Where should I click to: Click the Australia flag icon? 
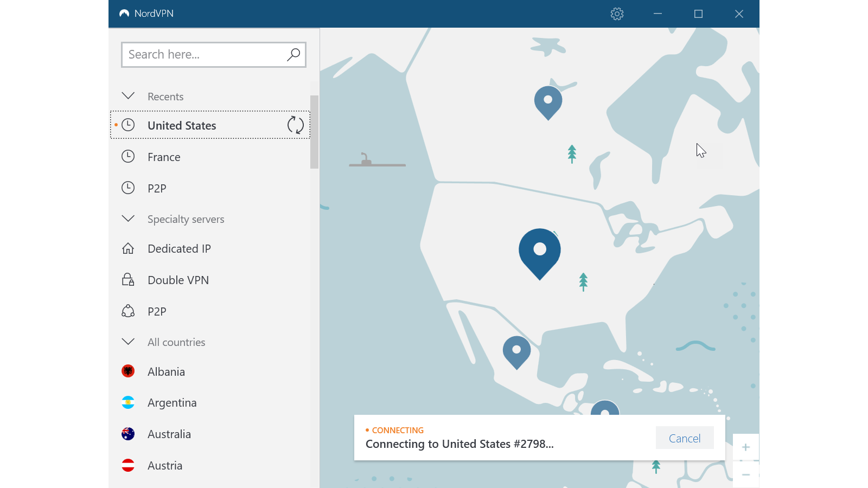(128, 434)
